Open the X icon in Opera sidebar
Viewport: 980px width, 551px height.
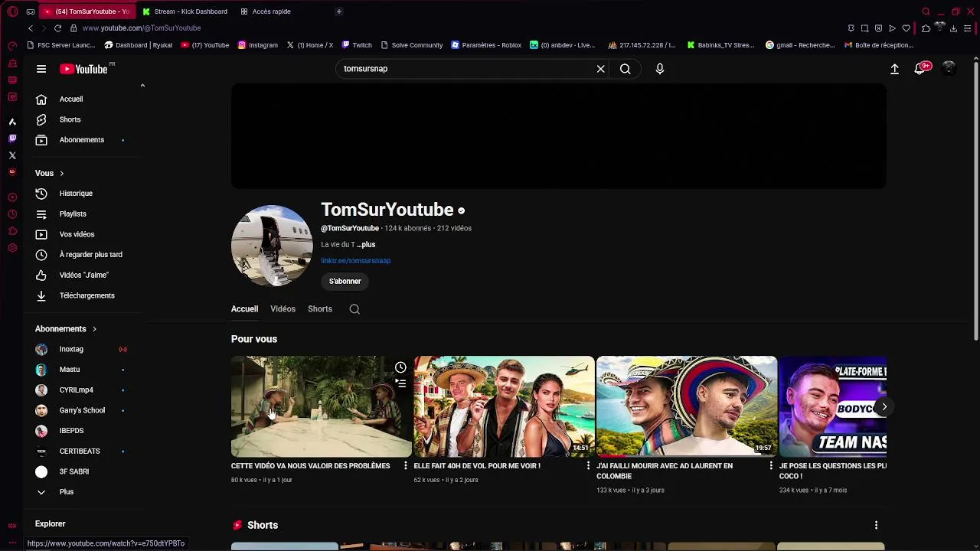click(12, 155)
